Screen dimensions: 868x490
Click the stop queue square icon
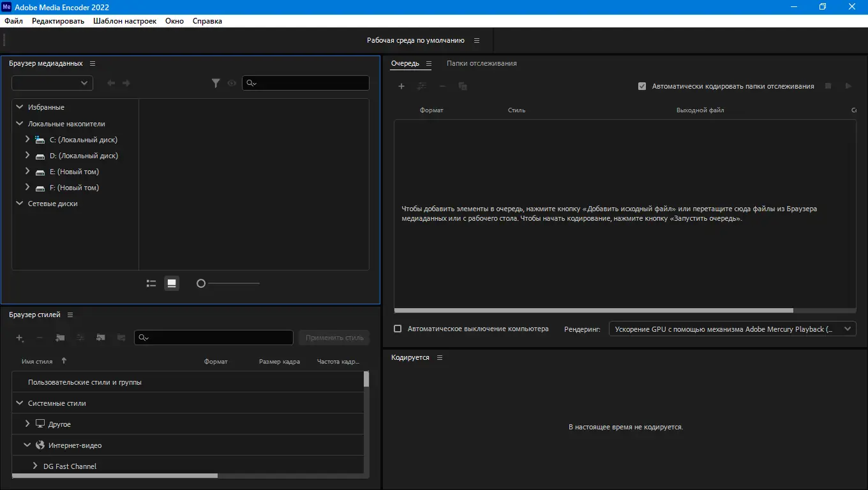[x=828, y=86]
